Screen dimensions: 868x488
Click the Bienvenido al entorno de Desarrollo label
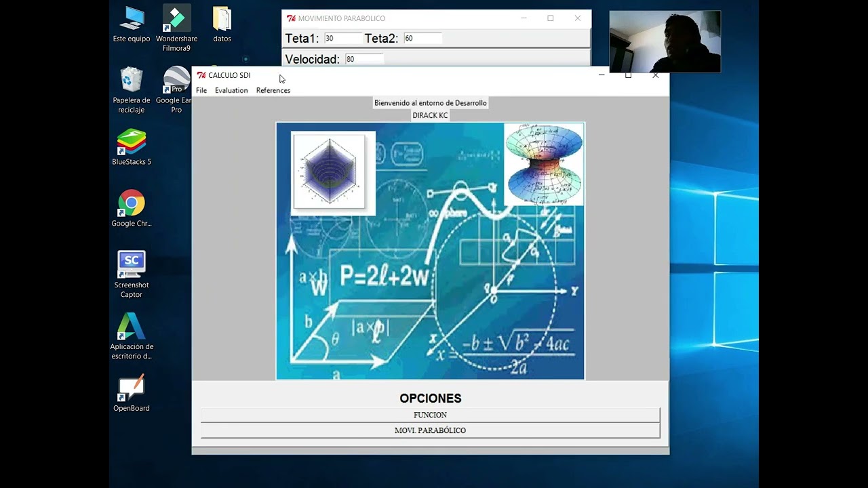pyautogui.click(x=431, y=103)
